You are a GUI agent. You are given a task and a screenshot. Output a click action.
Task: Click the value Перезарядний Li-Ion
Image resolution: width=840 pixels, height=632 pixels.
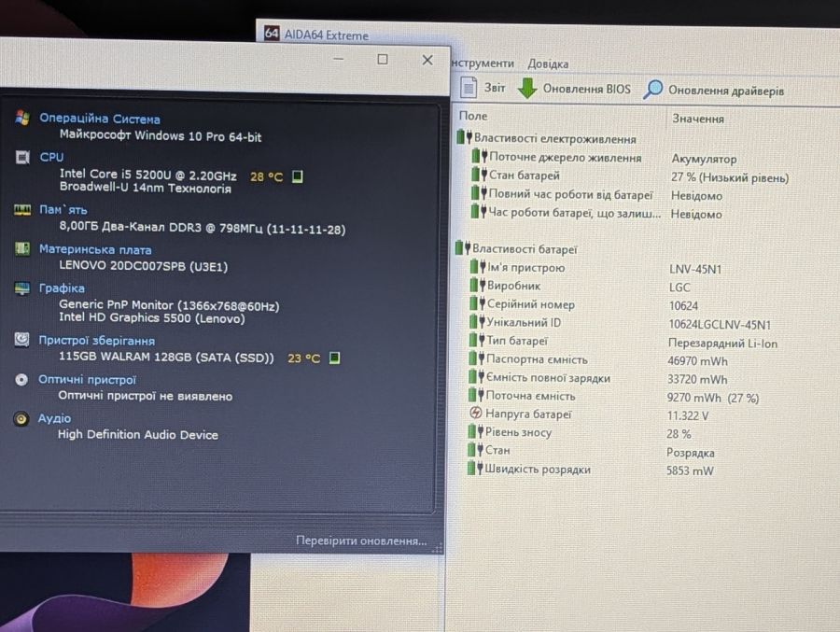[722, 343]
